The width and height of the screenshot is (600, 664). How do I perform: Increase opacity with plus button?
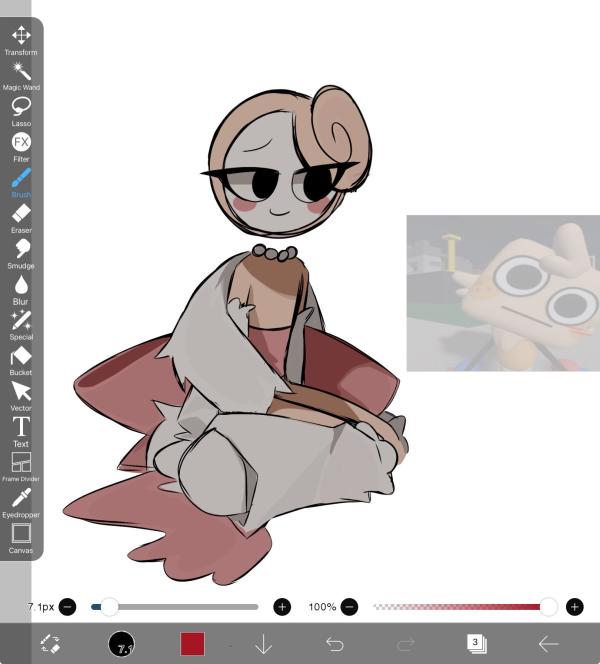click(575, 607)
